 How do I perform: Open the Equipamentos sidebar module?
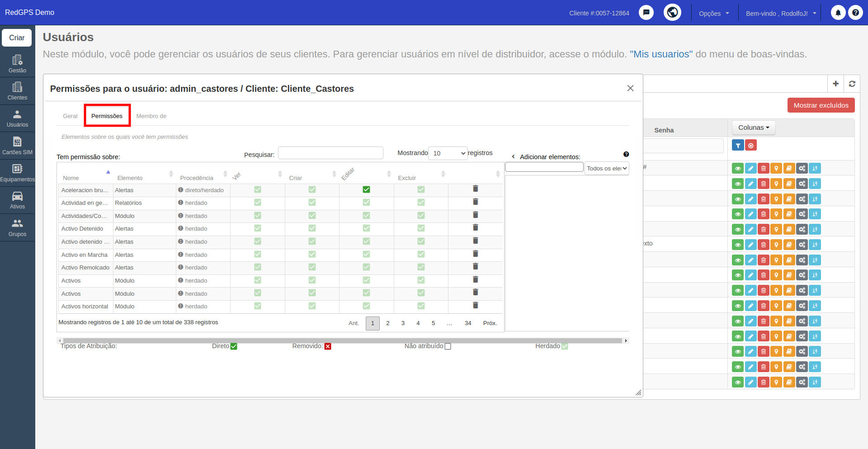pyautogui.click(x=17, y=173)
